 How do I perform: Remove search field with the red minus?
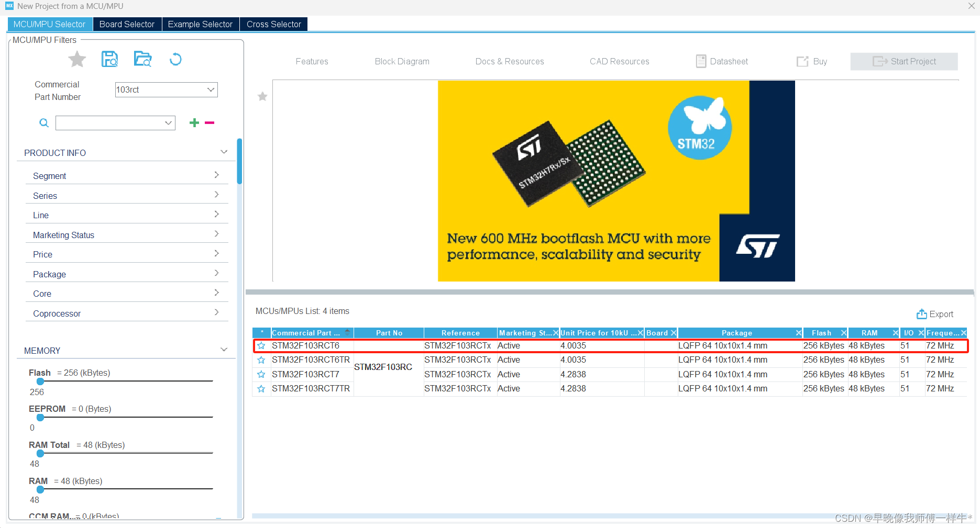tap(210, 122)
